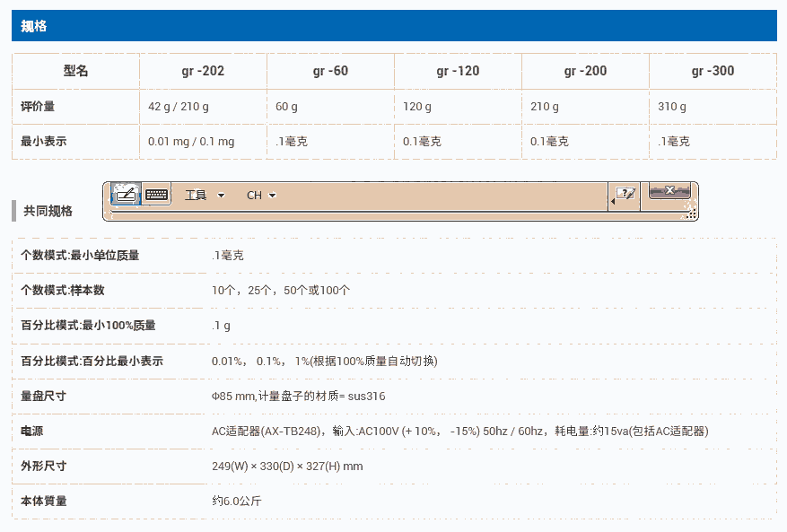This screenshot has width=787, height=532.
Task: Open the 工具 dropdown menu
Action: [x=204, y=195]
